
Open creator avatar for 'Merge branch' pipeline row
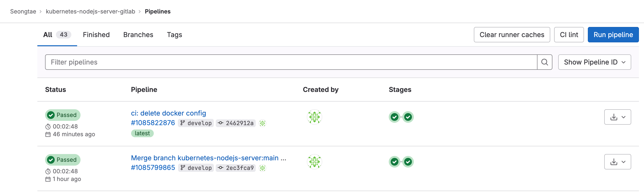[x=314, y=162]
